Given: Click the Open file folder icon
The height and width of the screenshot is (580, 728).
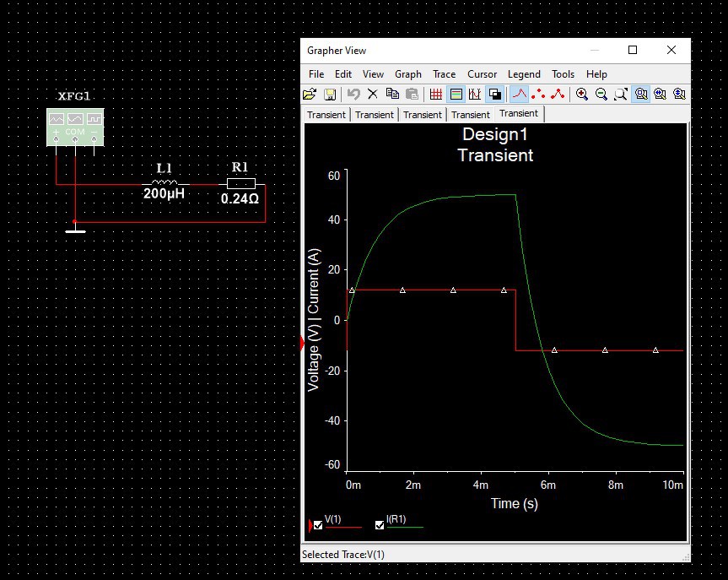Looking at the screenshot, I should 310,95.
